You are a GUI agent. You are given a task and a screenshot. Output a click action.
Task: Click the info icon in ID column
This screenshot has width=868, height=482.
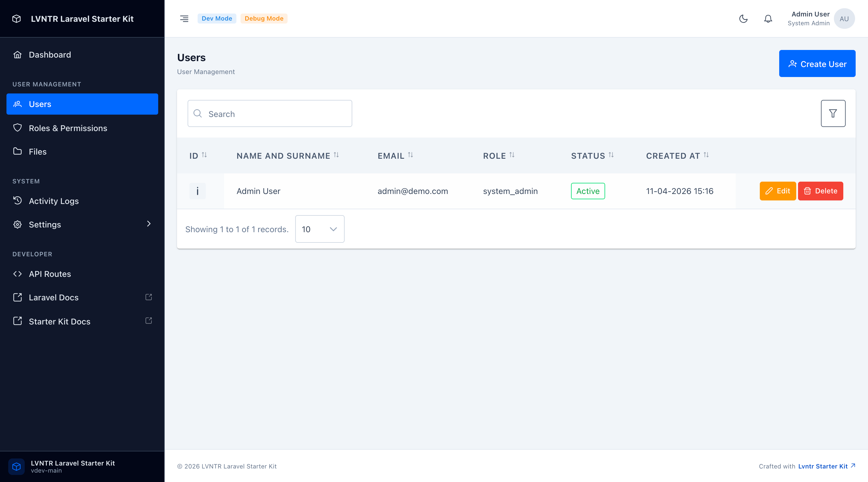tap(198, 191)
